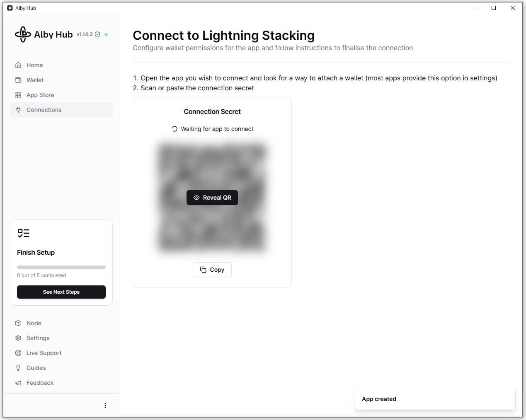
Task: Click the Settings gear icon
Action: (x=18, y=338)
